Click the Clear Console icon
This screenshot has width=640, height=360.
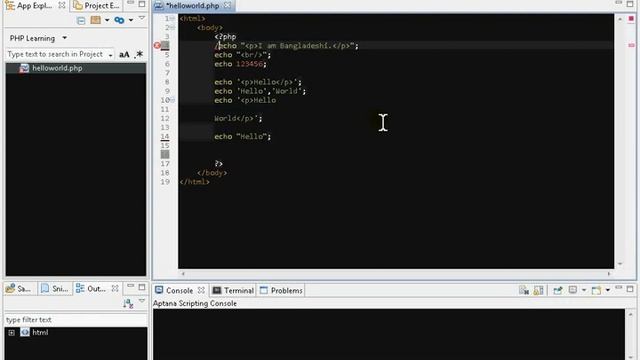[x=524, y=290]
